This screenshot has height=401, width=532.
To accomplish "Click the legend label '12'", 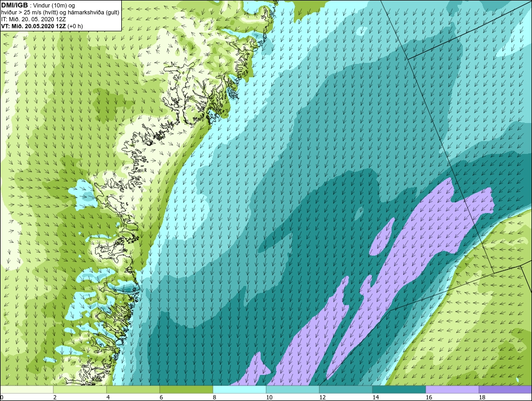I will click(322, 397).
